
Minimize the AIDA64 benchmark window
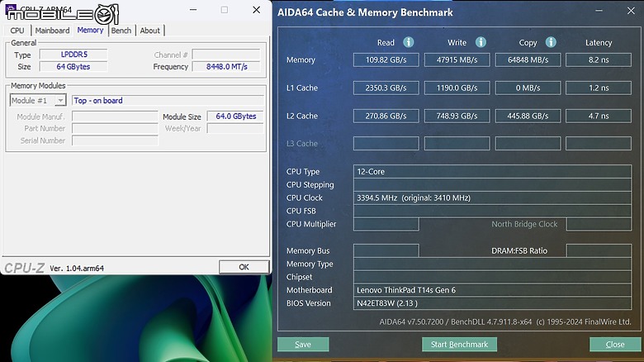pyautogui.click(x=599, y=11)
